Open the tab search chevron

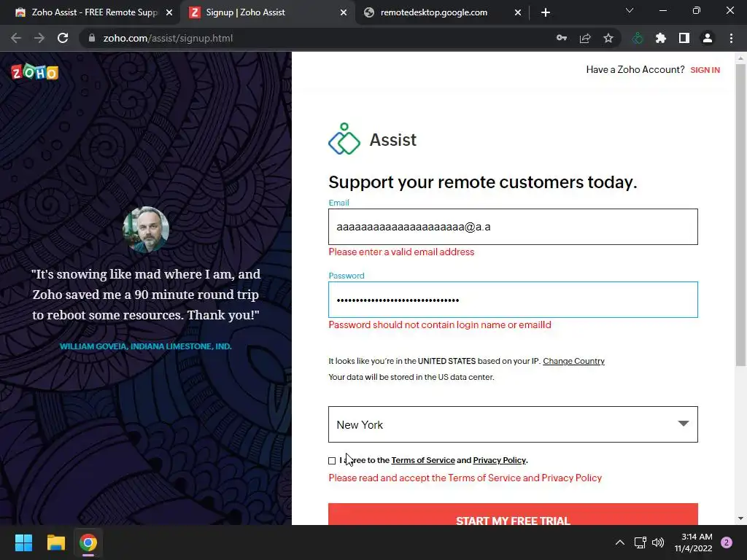click(630, 10)
